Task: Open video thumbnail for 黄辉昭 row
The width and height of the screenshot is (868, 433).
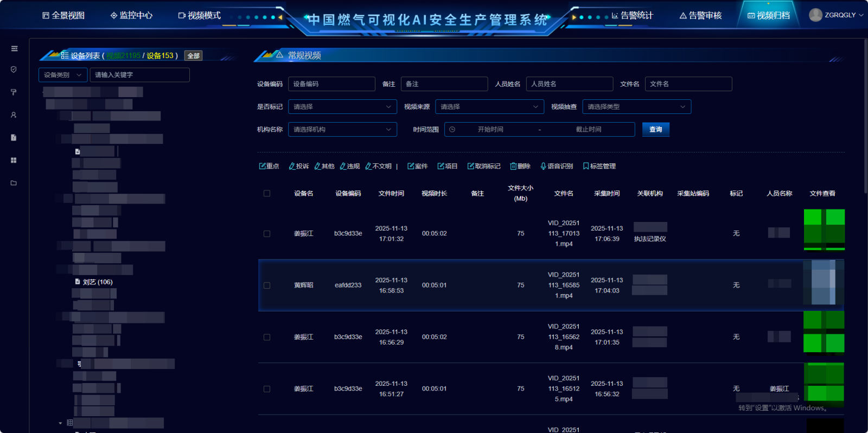Action: pyautogui.click(x=824, y=283)
